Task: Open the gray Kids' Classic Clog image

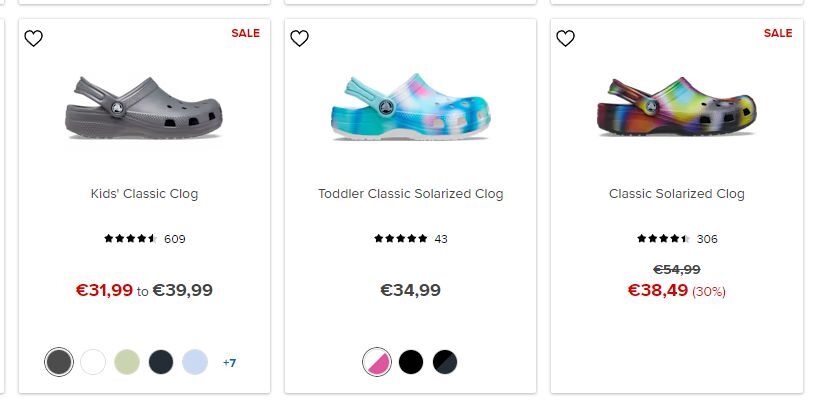Action: 144,107
